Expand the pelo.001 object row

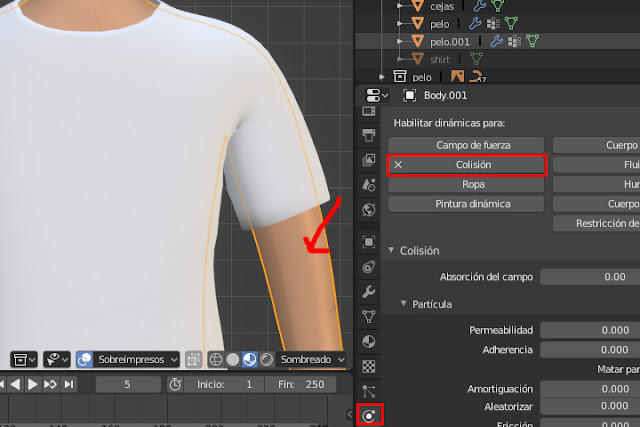[x=400, y=41]
